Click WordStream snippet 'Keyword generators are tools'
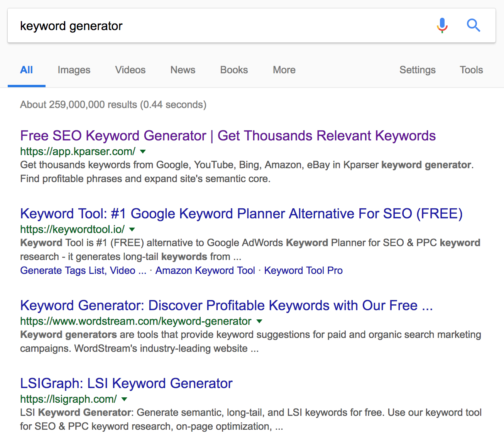The width and height of the screenshot is (504, 439). tap(250, 341)
